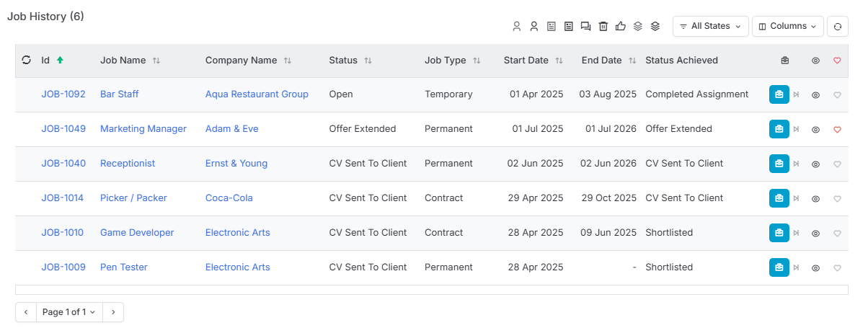Click the lighter grey layers stack icon in toolbar
Screen dimensions: 868x328
tap(638, 27)
